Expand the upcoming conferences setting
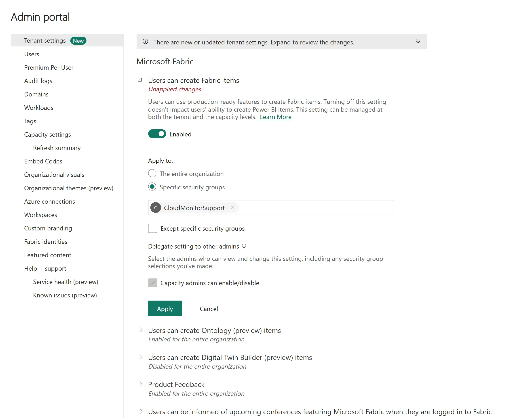The height and width of the screenshot is (418, 532). [x=141, y=411]
